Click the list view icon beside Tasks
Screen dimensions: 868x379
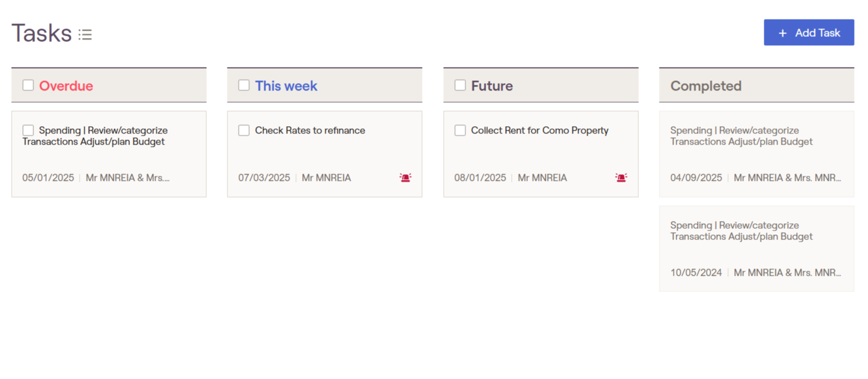[85, 35]
